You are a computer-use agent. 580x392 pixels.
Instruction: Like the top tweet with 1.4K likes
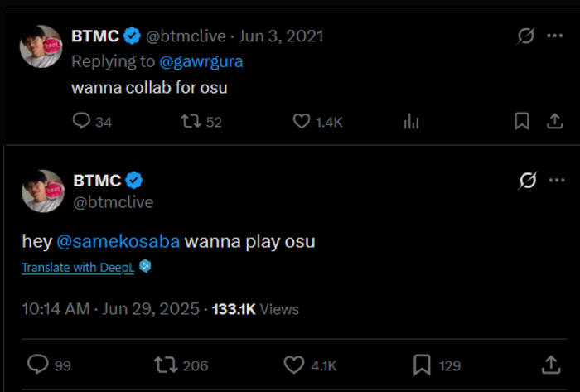[x=302, y=122]
